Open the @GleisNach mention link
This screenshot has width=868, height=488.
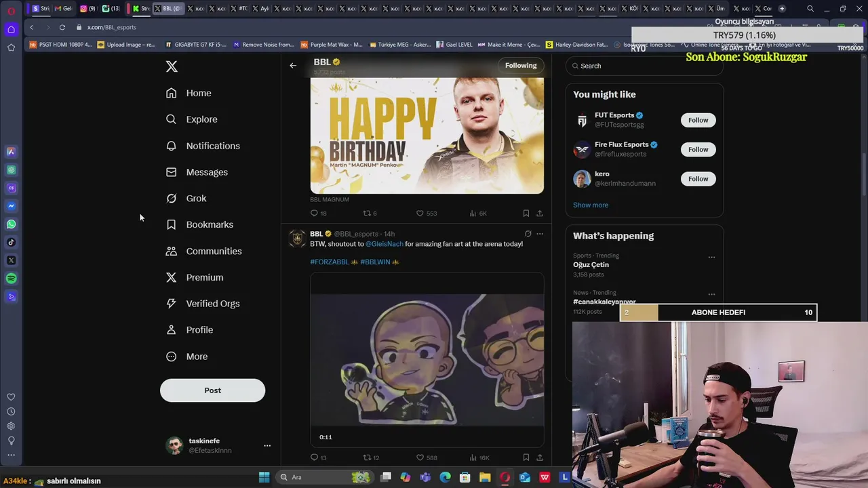384,244
